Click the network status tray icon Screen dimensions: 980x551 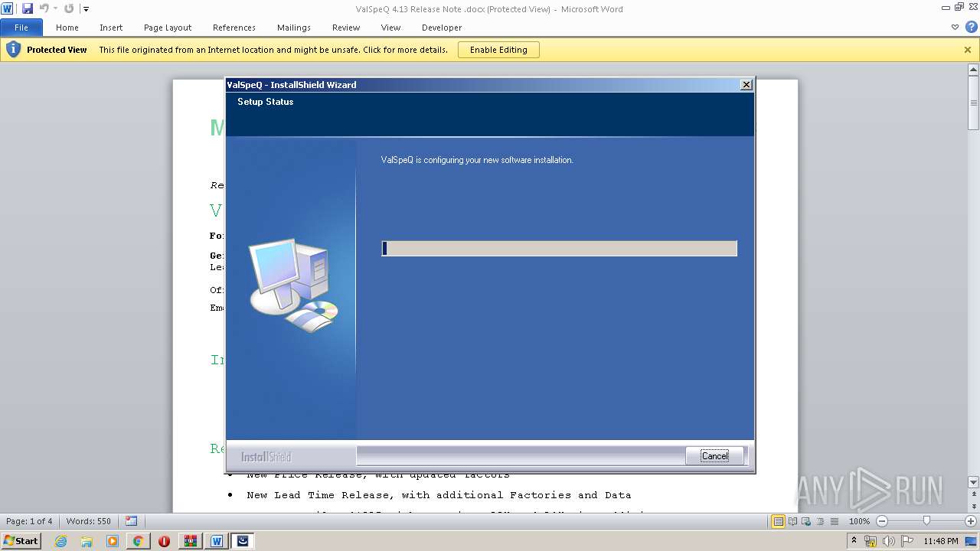coord(871,541)
